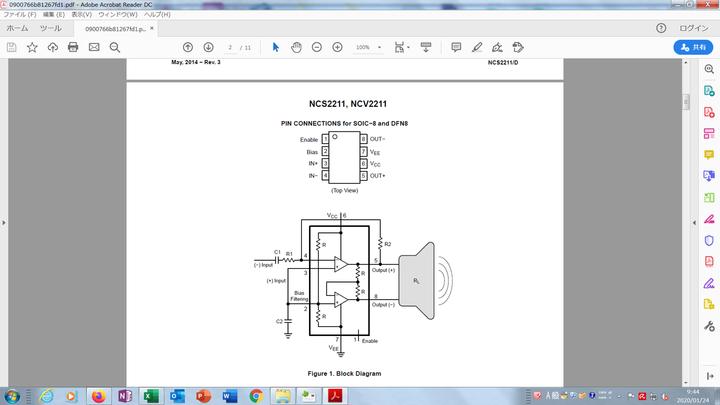Zoom in with the plus icon
The width and height of the screenshot is (720, 405).
(x=337, y=47)
